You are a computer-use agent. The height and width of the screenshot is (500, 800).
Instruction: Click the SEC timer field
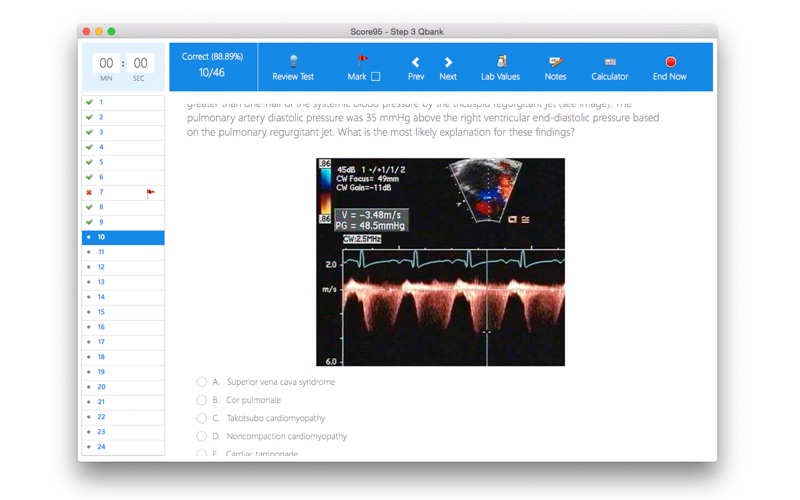140,63
